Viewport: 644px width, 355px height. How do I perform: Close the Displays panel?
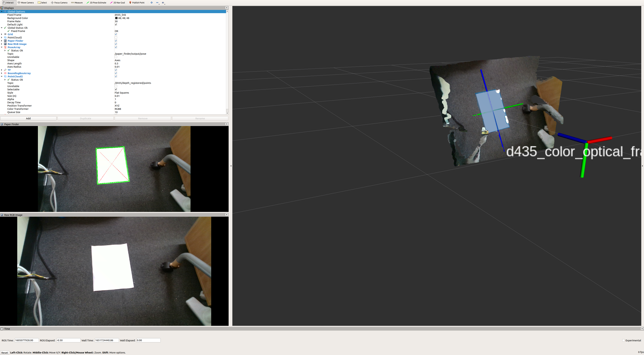227,8
